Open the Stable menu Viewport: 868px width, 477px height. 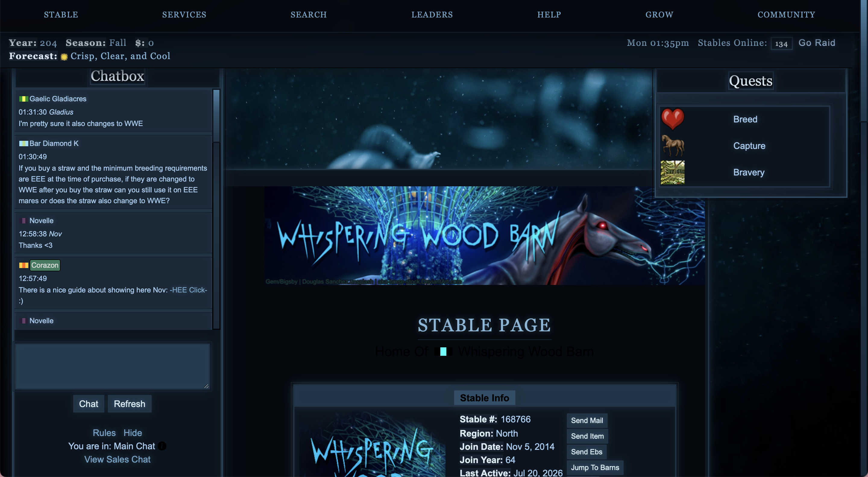tap(61, 14)
